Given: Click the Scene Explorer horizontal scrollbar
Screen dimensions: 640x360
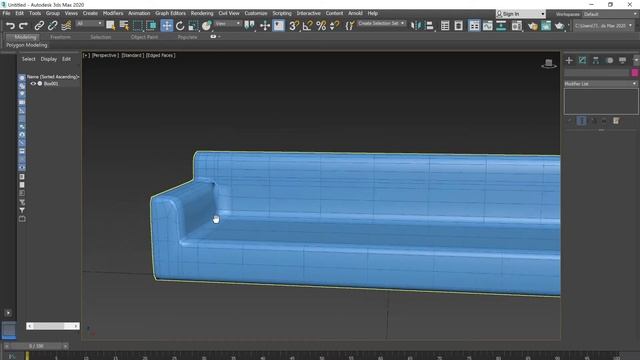Looking at the screenshot, I should point(53,326).
